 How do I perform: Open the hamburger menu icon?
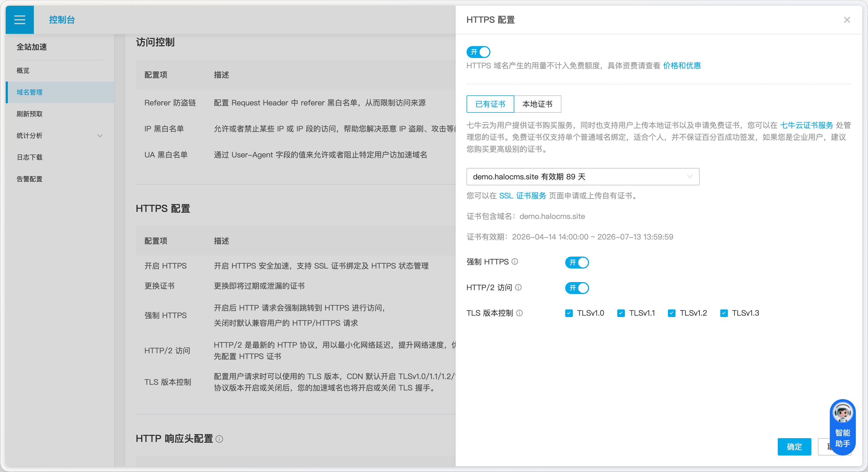[x=20, y=20]
